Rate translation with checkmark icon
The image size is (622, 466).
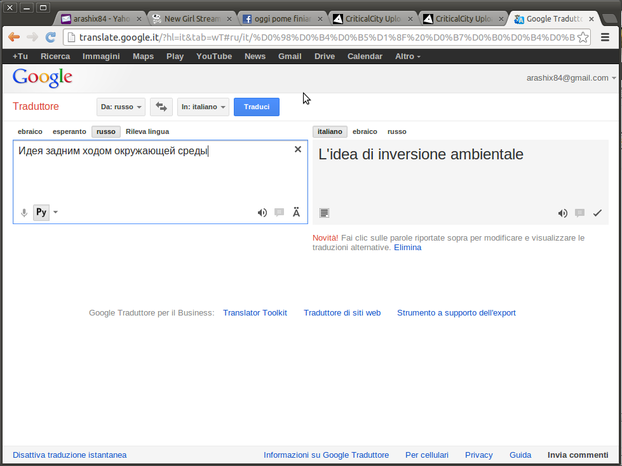pyautogui.click(x=597, y=213)
